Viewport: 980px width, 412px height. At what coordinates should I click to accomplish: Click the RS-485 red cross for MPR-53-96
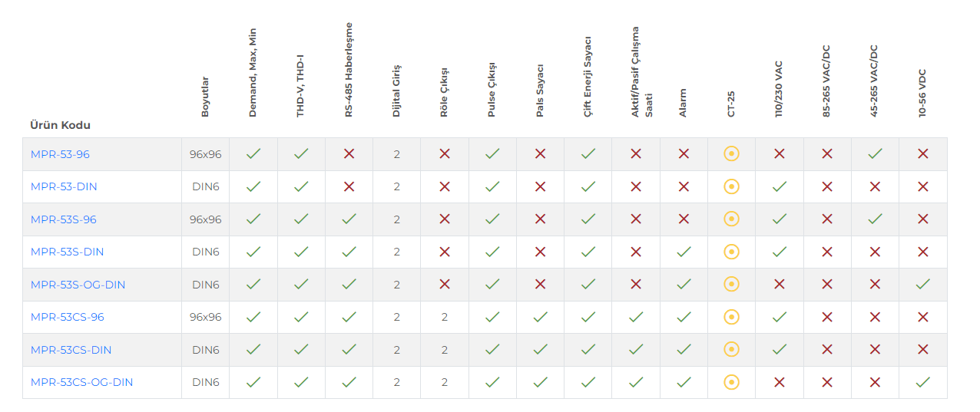pos(349,154)
